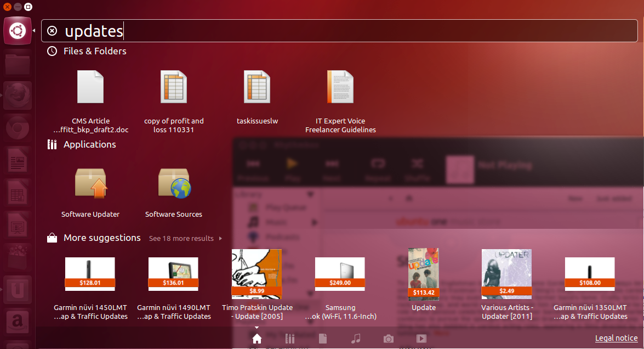The width and height of the screenshot is (644, 349).
Task: Select Garmin nüvi 1450LMT $128.01 suggestion
Action: pos(91,289)
